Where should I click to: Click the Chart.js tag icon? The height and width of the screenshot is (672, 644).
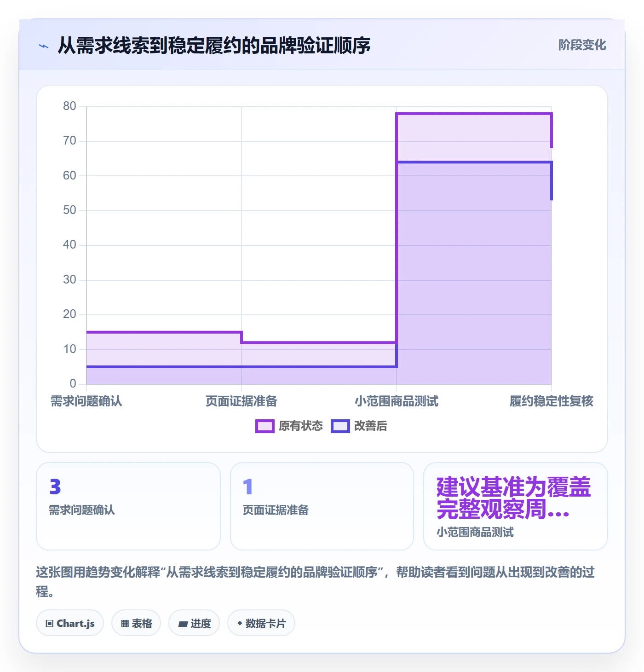50,624
